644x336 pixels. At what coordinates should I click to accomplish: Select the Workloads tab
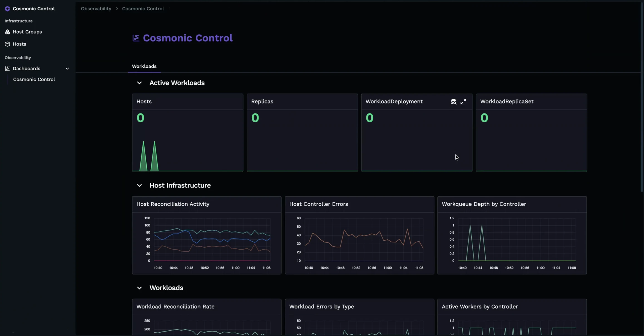pos(144,66)
